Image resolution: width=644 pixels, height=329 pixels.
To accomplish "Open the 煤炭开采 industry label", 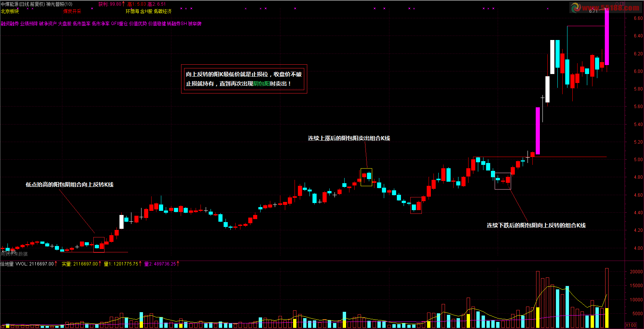I will tap(72, 11).
